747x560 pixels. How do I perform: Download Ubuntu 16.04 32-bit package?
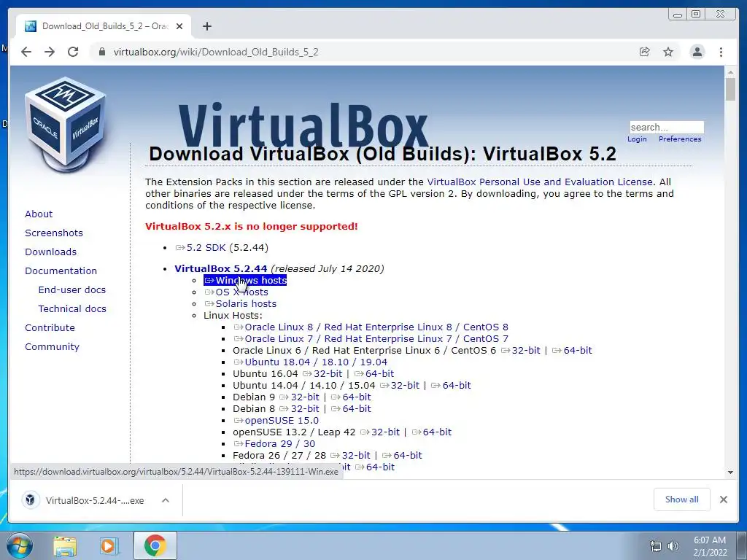322,374
